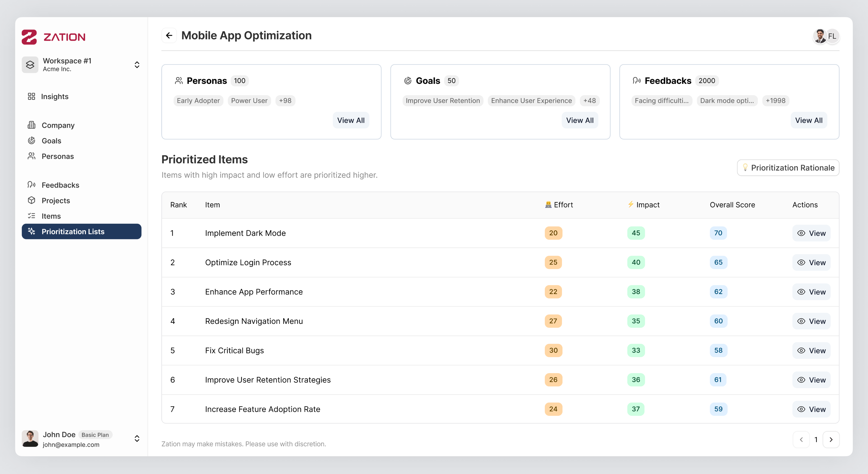
Task: Click the Workspace layers icon
Action: coord(30,65)
